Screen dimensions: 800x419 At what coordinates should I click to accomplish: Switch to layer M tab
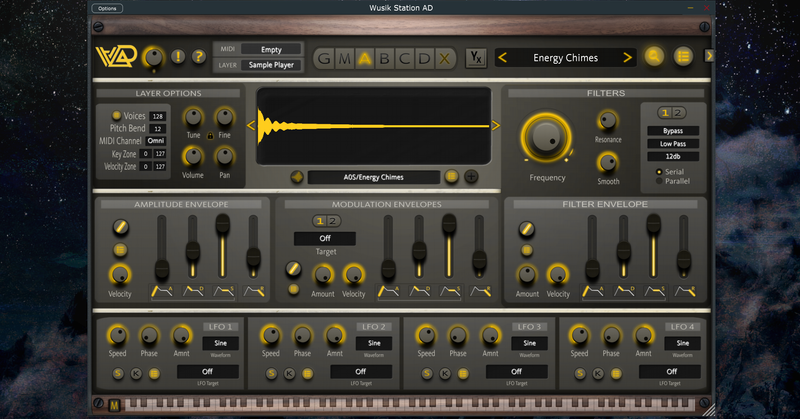[344, 59]
